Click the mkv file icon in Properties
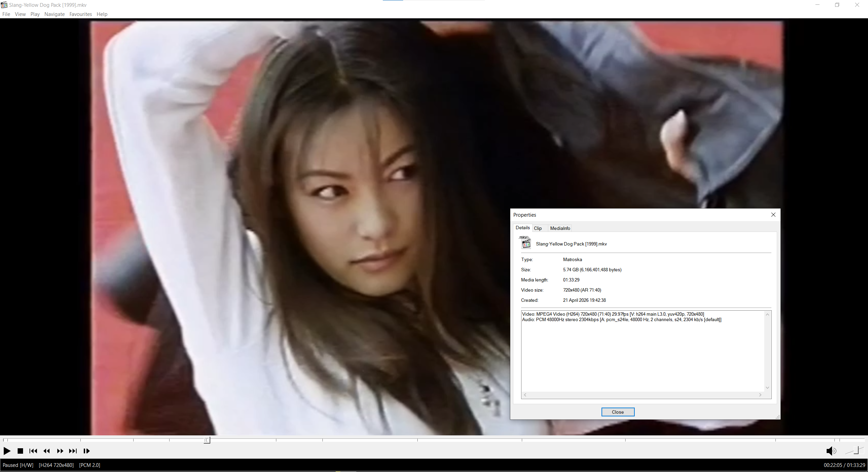868x472 pixels. coord(526,243)
